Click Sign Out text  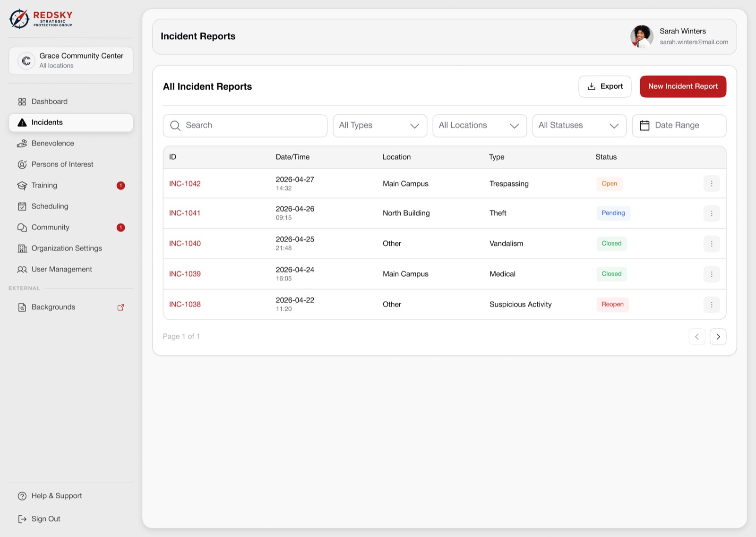pos(46,519)
